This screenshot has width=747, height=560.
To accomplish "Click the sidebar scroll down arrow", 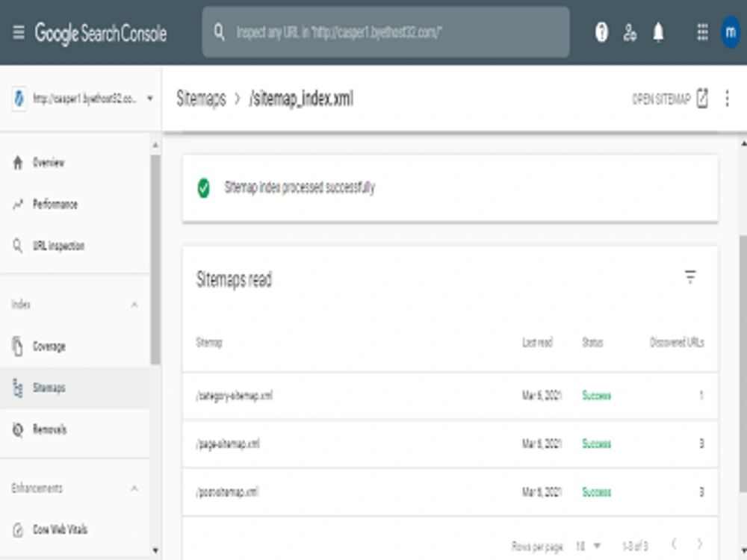I will point(155,551).
